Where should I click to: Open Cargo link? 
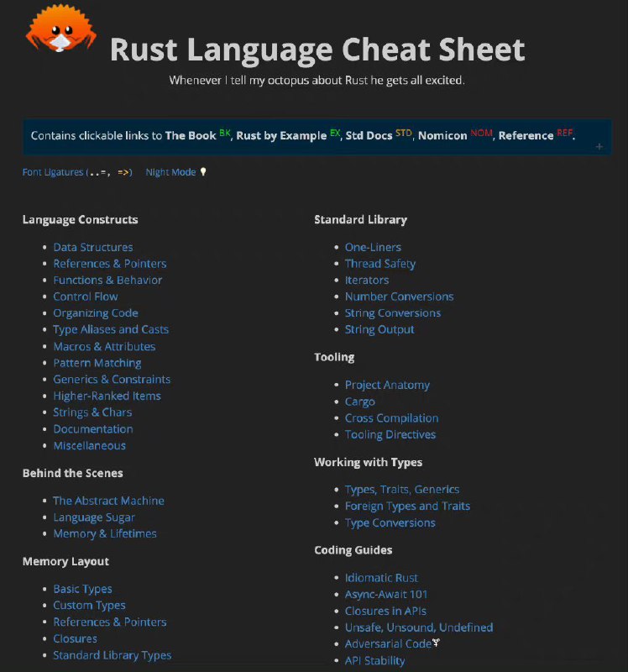[360, 402]
